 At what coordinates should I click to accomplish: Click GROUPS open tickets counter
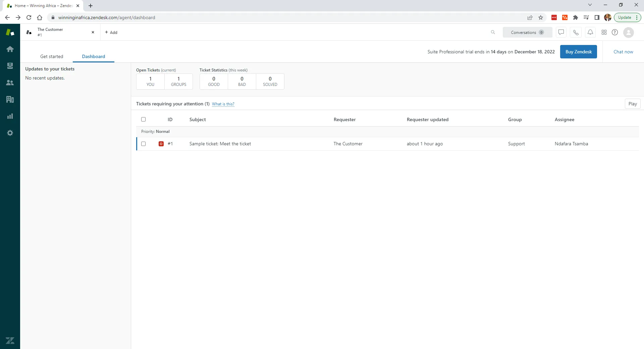pos(179,82)
